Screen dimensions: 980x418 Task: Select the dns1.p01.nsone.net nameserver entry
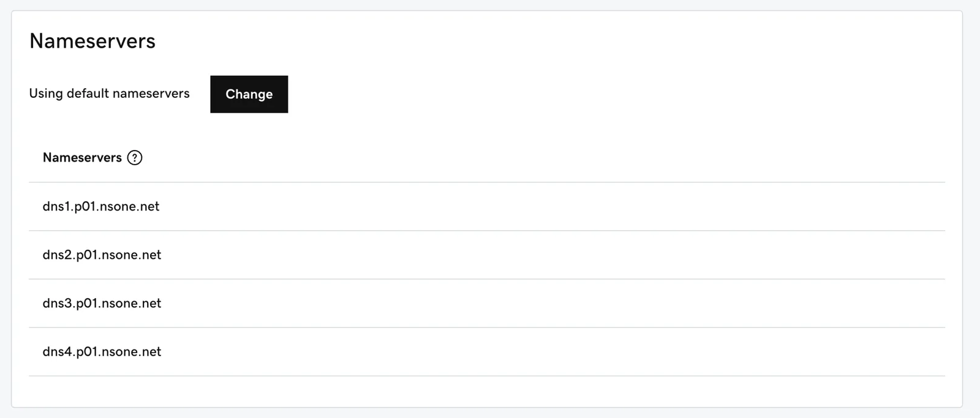[101, 207]
